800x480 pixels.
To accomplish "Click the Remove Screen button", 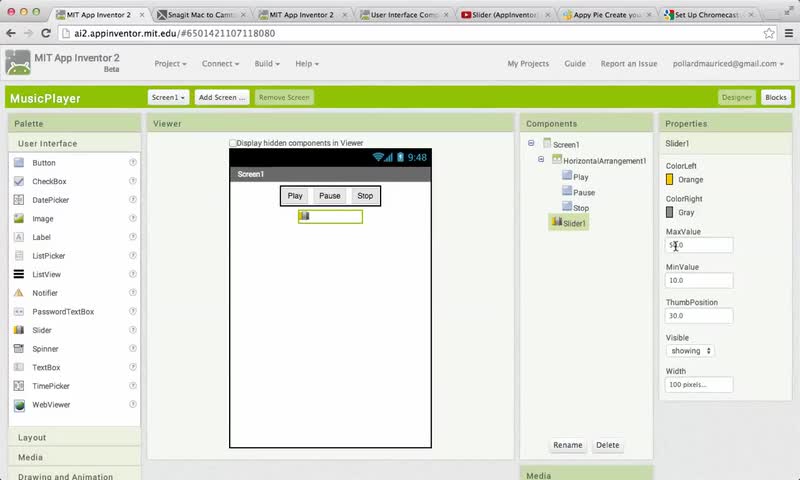I will click(284, 97).
